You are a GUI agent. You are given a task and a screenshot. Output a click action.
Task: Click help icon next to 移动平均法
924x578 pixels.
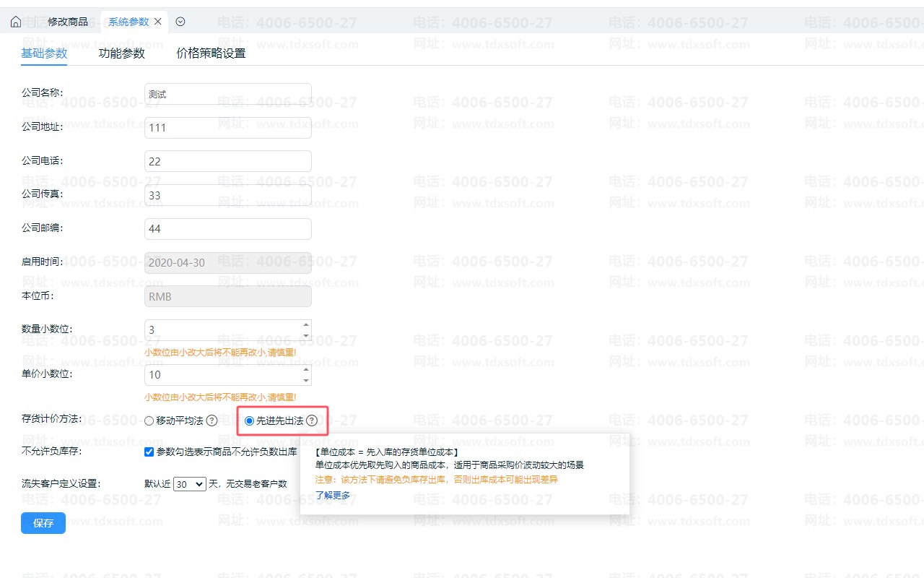pyautogui.click(x=212, y=420)
